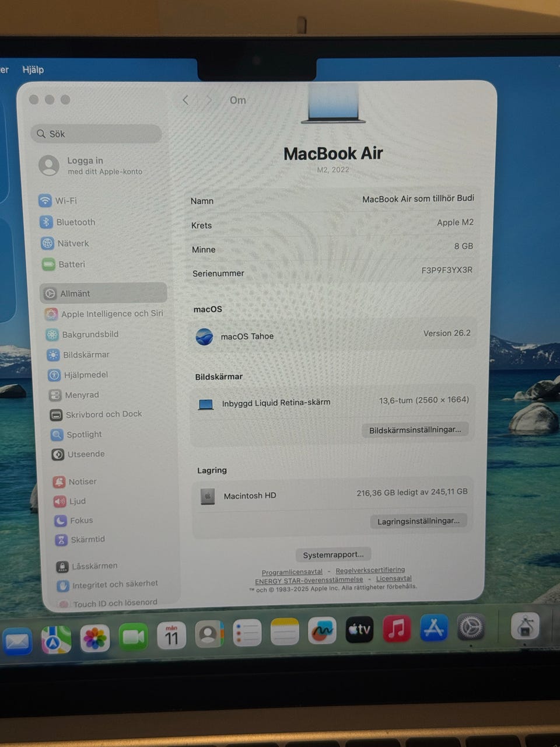Click System Settings gear in Dock
The width and height of the screenshot is (560, 747).
tap(471, 627)
